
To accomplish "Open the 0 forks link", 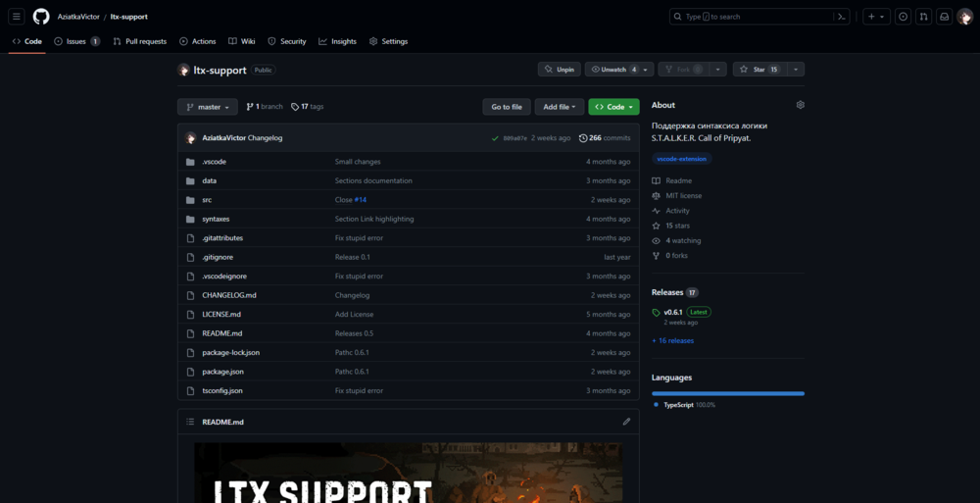I will point(670,256).
